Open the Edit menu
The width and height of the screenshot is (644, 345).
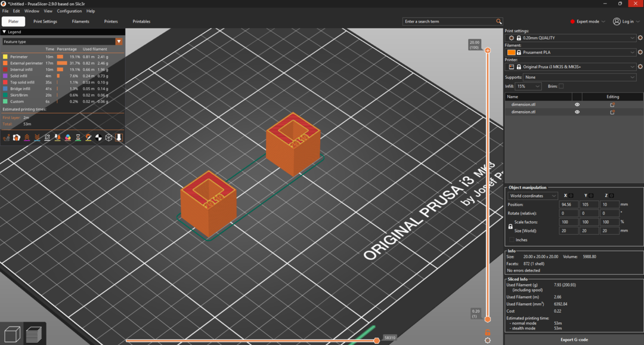point(17,11)
